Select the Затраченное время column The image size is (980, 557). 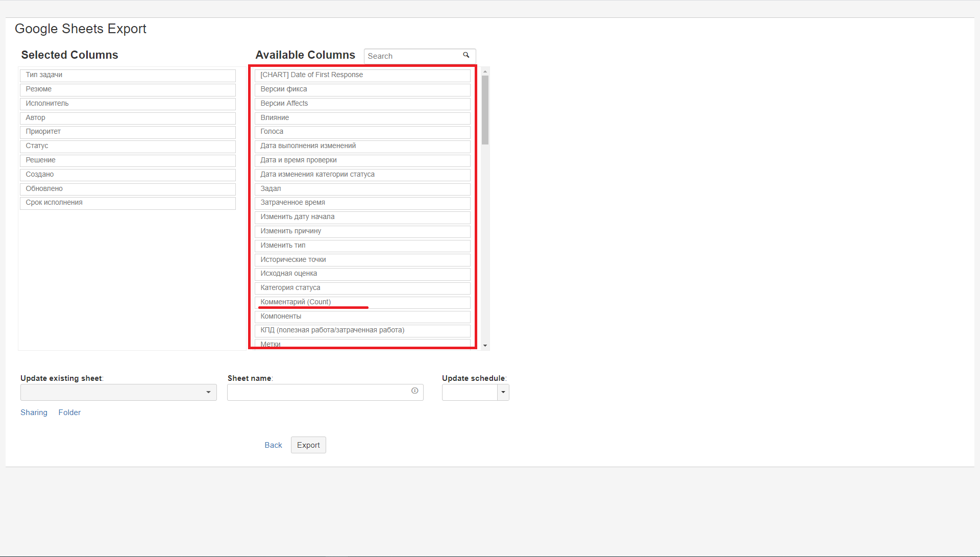pyautogui.click(x=362, y=203)
